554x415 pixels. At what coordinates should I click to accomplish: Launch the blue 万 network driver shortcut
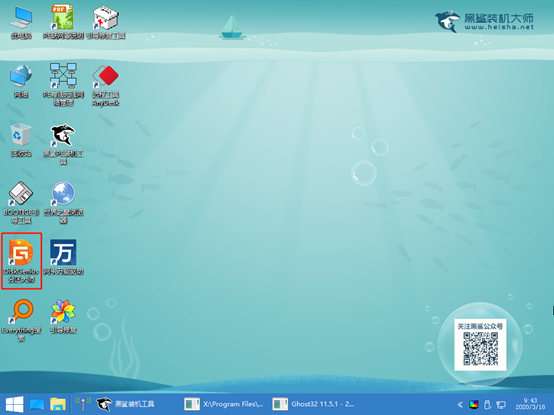pos(63,257)
